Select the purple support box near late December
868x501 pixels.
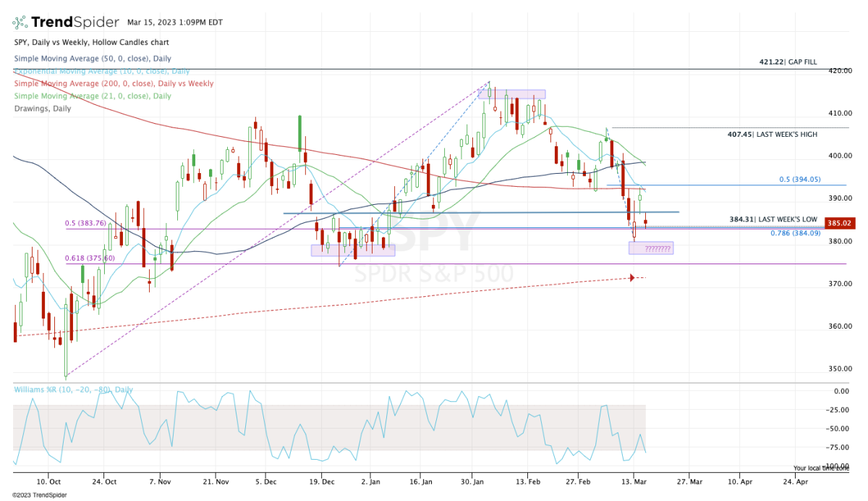point(353,250)
